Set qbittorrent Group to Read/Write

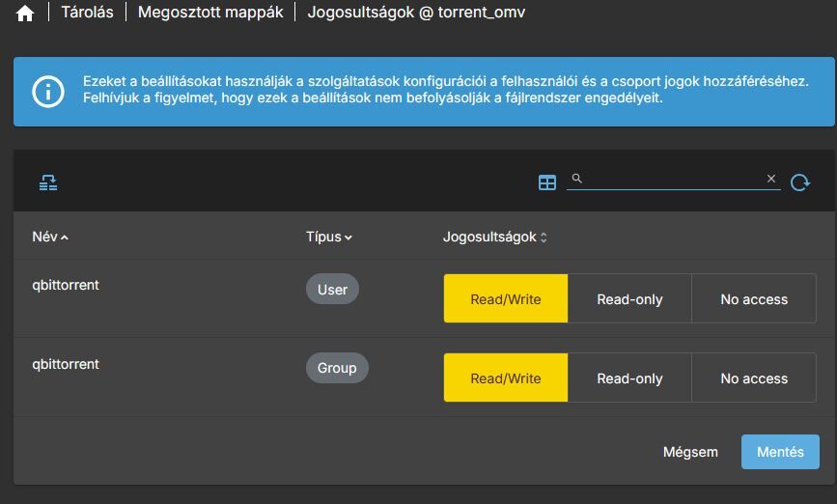point(506,378)
